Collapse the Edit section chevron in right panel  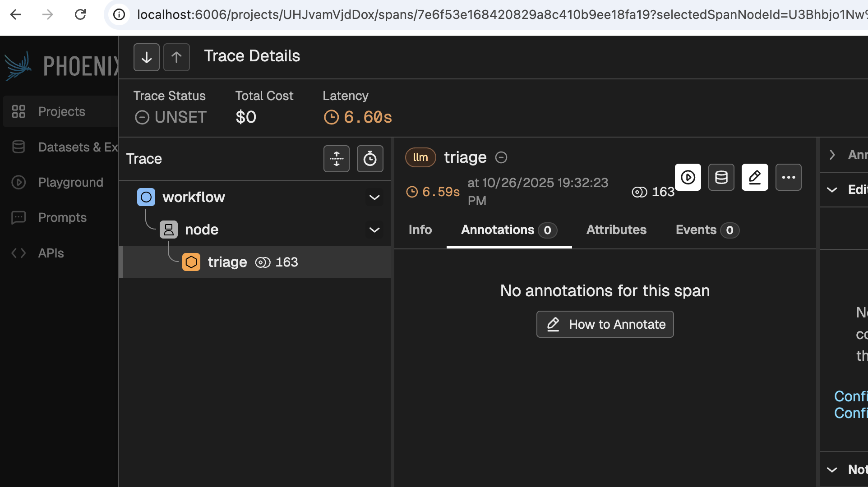[x=832, y=190]
